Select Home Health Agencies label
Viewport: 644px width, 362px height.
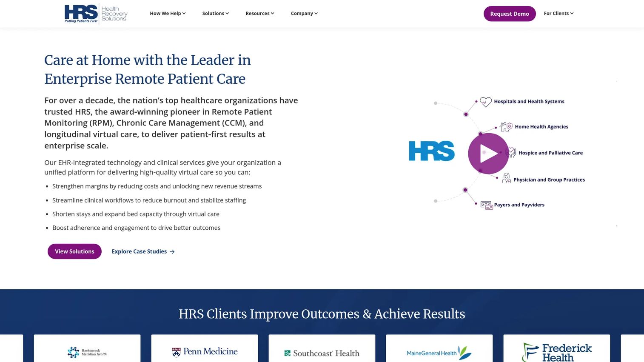541,127
